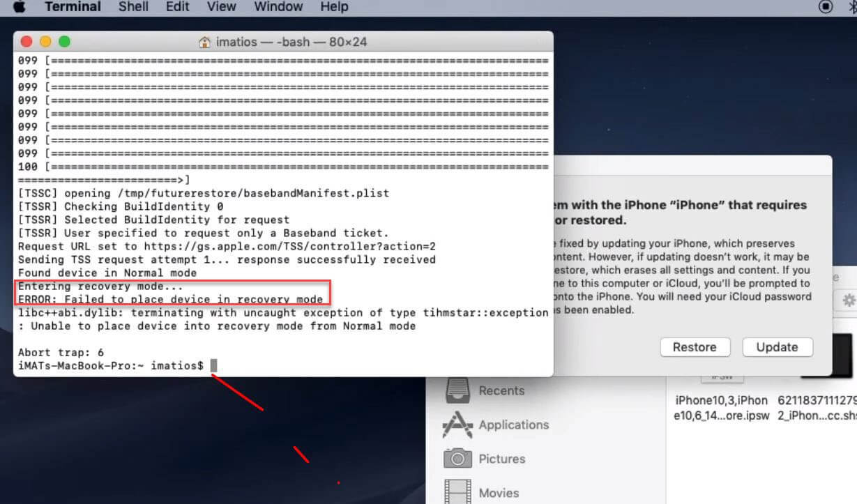Open the Edit menu
857x504 pixels.
pos(176,7)
